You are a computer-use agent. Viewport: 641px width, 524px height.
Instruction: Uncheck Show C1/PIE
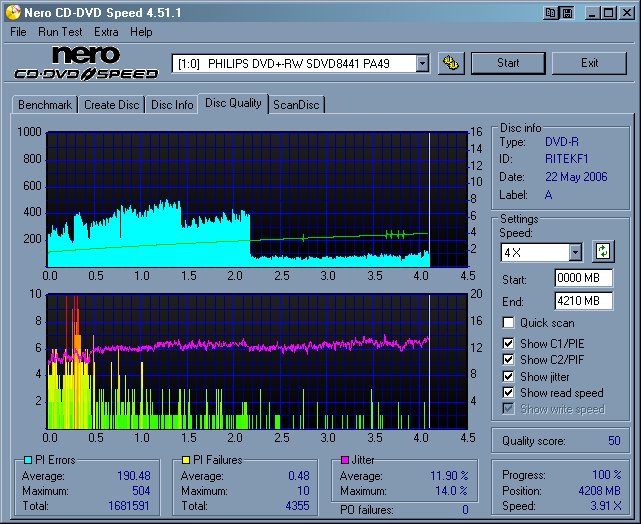(x=508, y=343)
